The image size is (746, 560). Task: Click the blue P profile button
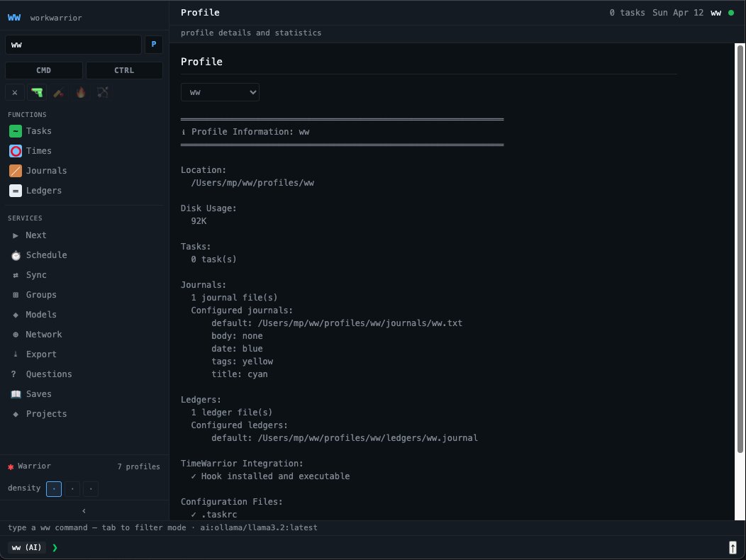154,44
